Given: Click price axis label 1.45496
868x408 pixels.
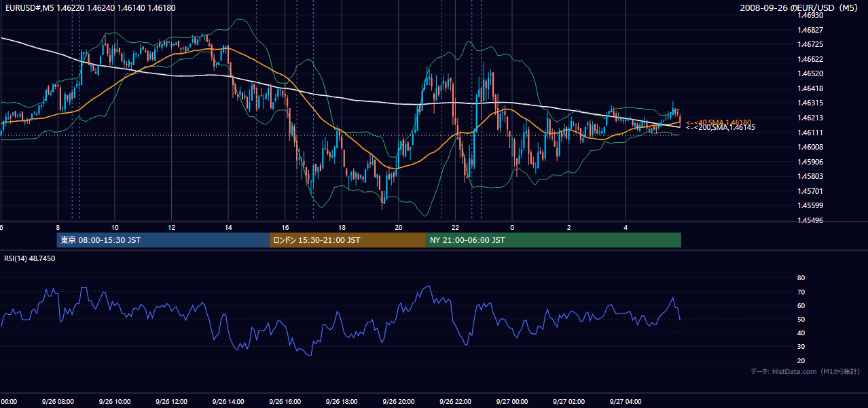Looking at the screenshot, I should [811, 221].
